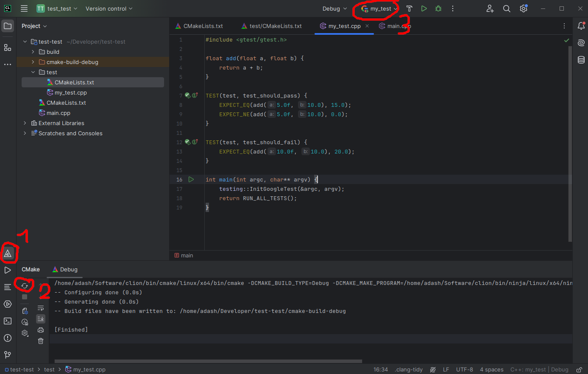Open the CMake tool window icon
This screenshot has height=374, width=588.
8,254
